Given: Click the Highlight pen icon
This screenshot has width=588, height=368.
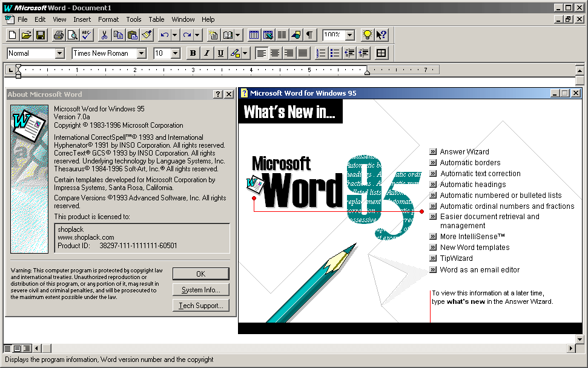Looking at the screenshot, I should pos(235,53).
